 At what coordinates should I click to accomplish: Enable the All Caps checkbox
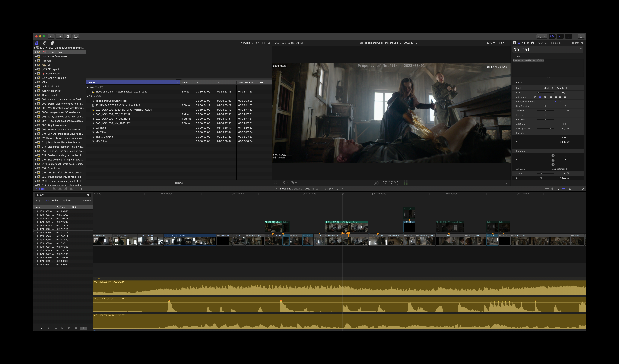click(x=564, y=124)
